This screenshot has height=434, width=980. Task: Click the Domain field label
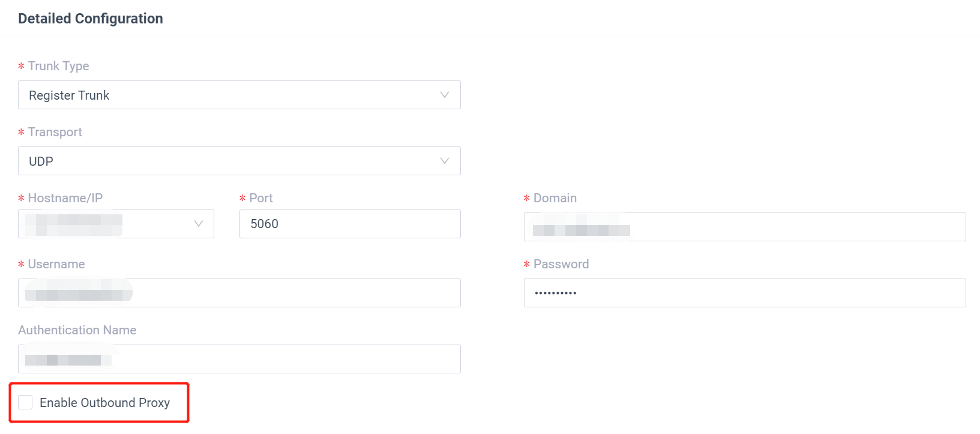(x=555, y=198)
